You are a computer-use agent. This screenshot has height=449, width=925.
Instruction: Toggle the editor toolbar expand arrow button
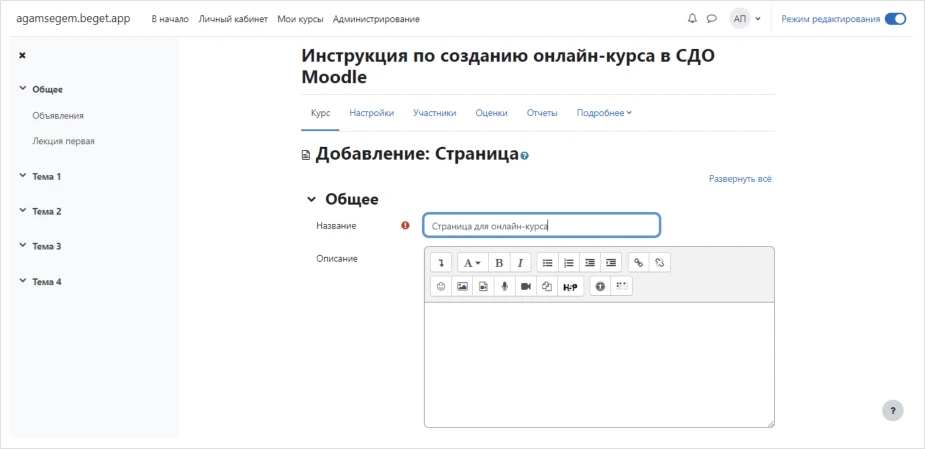(x=441, y=263)
